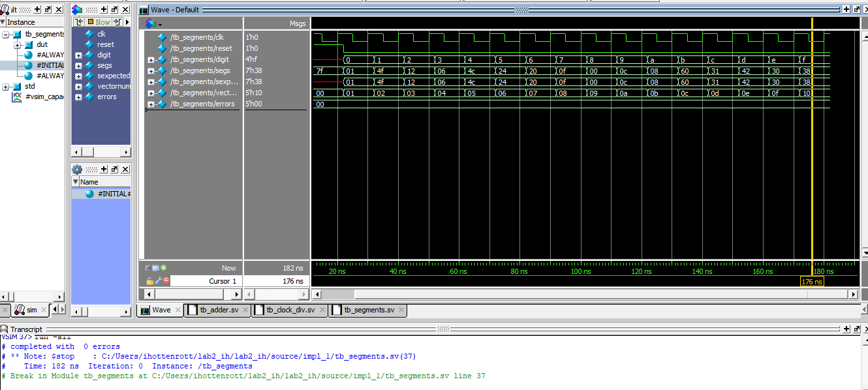Screen dimensions: 868x390
Task: Expand the sexpected signal in Objects
Action: 79,76
